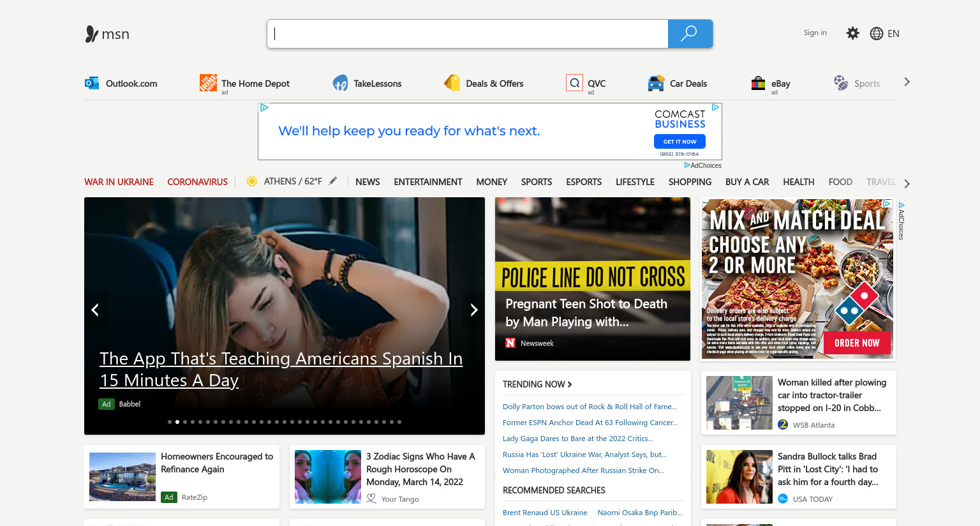Screen dimensions: 980x526
Task: Open the Homeowners Refinance house thumbnail
Action: click(122, 477)
